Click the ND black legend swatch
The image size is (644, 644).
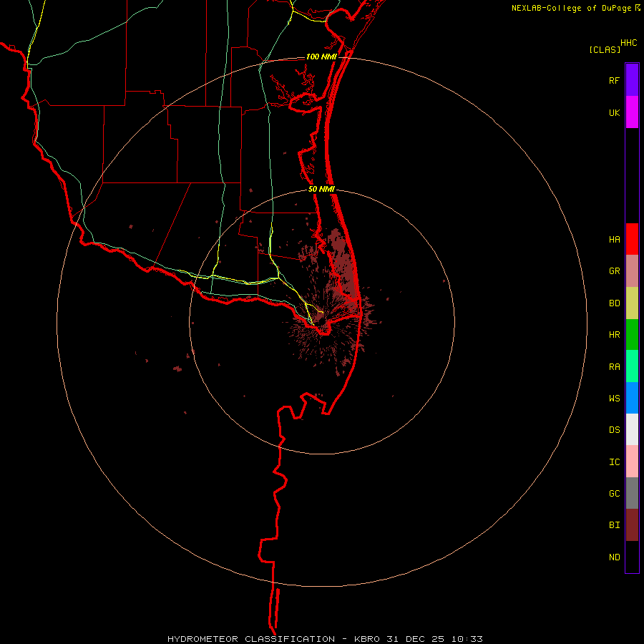(632, 557)
